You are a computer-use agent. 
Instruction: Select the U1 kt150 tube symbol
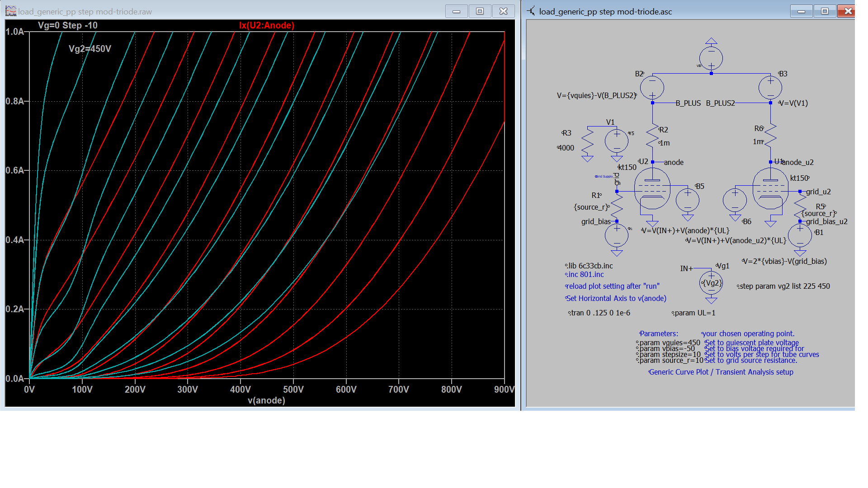click(770, 189)
